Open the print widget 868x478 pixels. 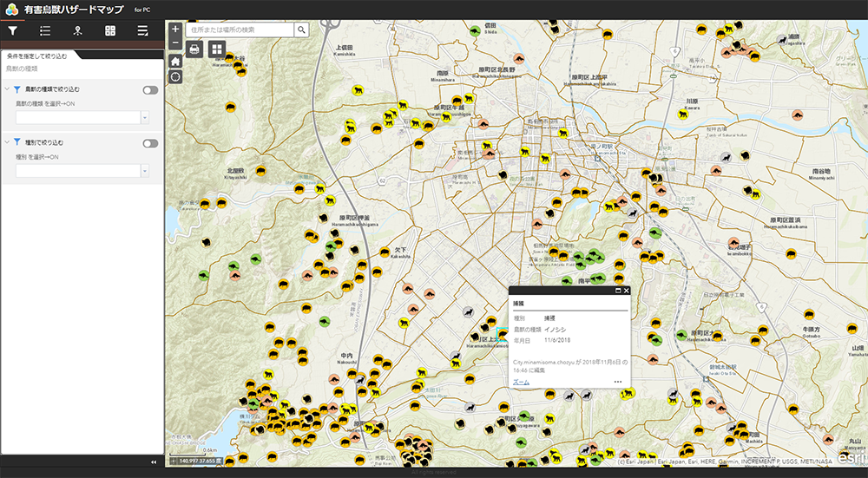[x=194, y=49]
